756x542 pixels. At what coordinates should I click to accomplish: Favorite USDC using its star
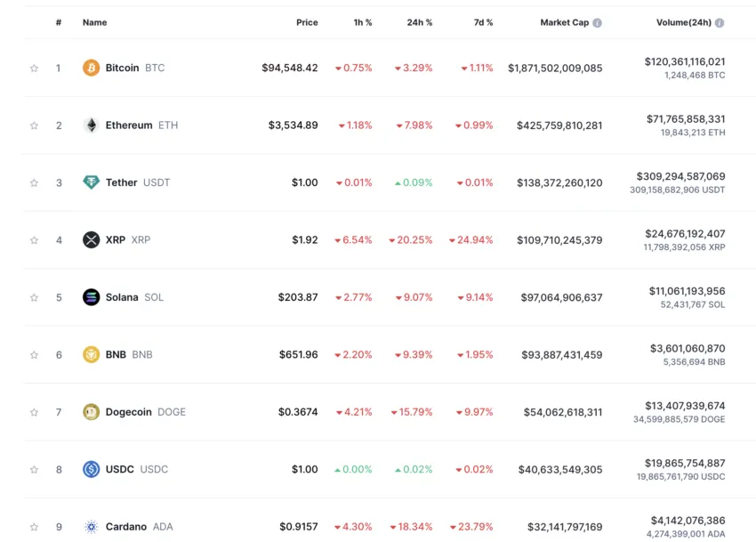coord(34,469)
